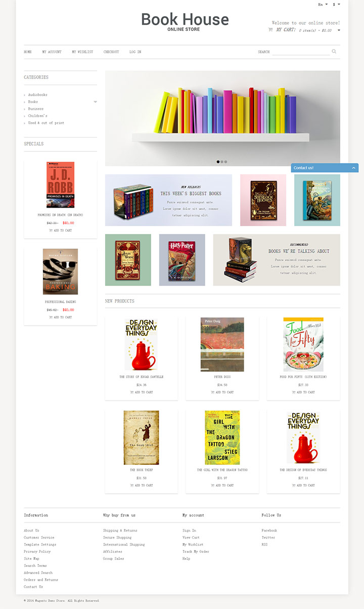
Task: Open the Shipping & Returns footer link
Action: coord(120,531)
